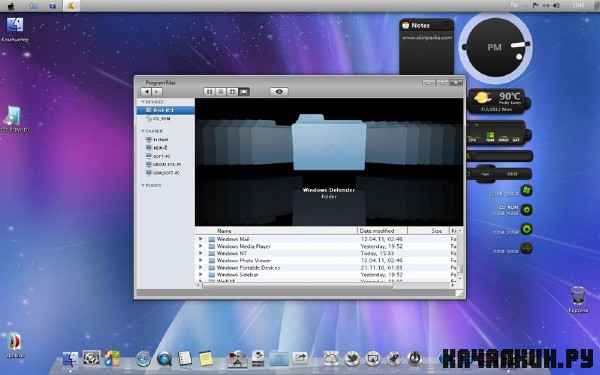The width and height of the screenshot is (600, 375).
Task: Expand the Windows Sidebar folder row
Action: pyautogui.click(x=200, y=274)
